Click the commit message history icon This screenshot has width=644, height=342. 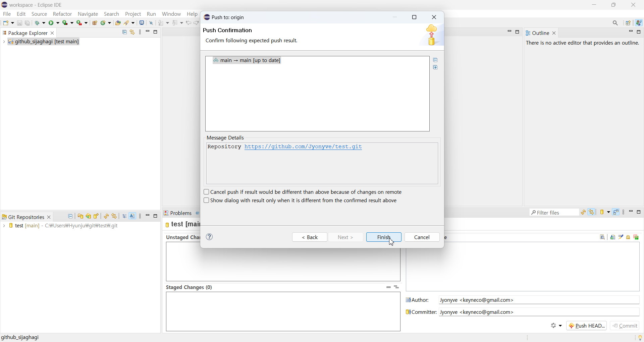[603, 237]
